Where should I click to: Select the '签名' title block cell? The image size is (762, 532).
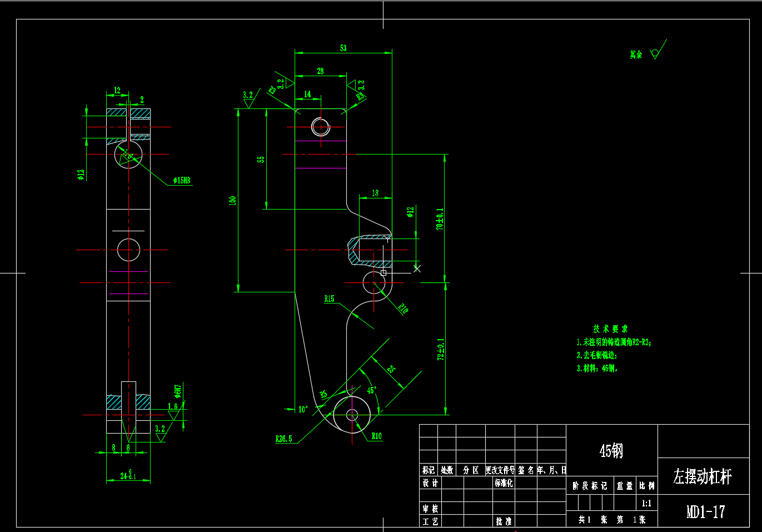(x=526, y=470)
